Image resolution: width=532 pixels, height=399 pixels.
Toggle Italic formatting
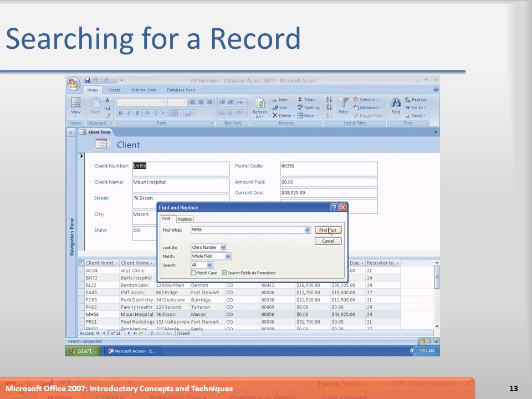tap(129, 113)
